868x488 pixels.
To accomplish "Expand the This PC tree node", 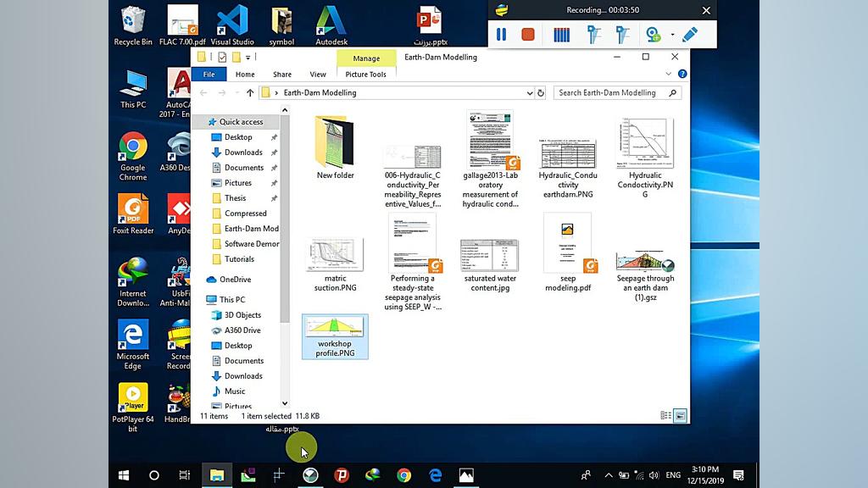I will point(202,300).
